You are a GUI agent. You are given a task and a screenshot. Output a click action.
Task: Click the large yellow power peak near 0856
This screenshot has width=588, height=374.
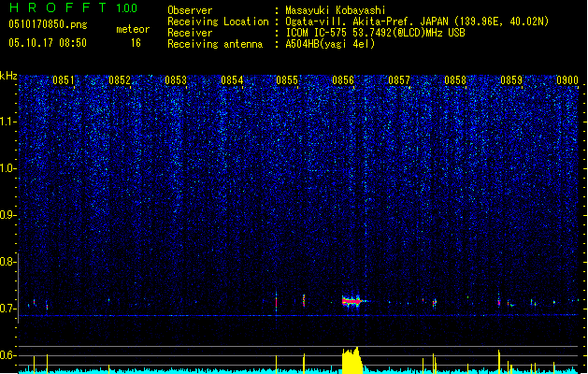point(352,361)
